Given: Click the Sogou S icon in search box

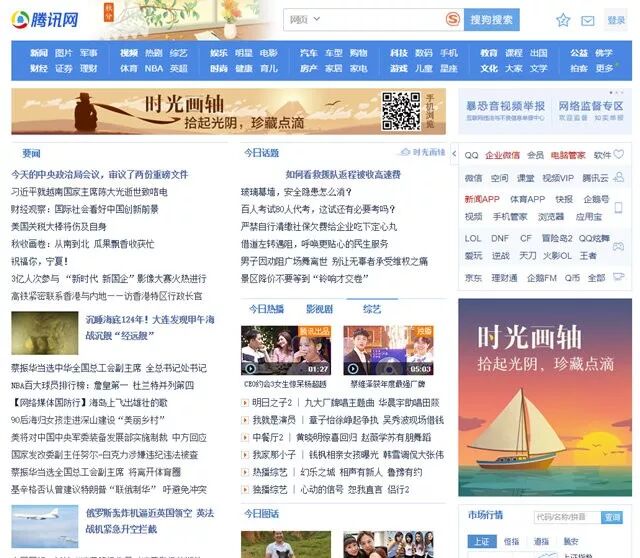Looking at the screenshot, I should point(453,19).
